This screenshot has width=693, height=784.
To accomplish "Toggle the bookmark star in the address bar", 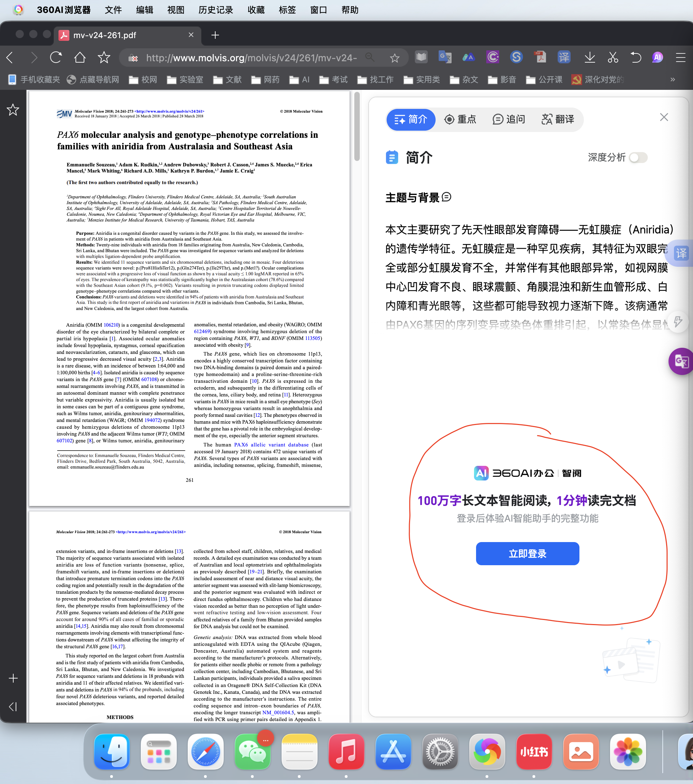I will [394, 58].
